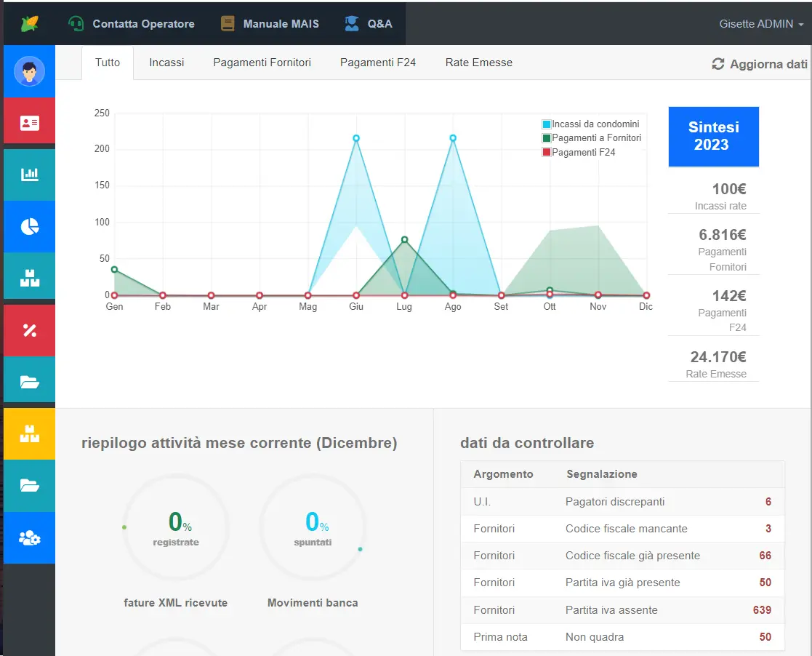This screenshot has height=656, width=812.
Task: Click the Segnalazione column header
Action: (x=602, y=474)
